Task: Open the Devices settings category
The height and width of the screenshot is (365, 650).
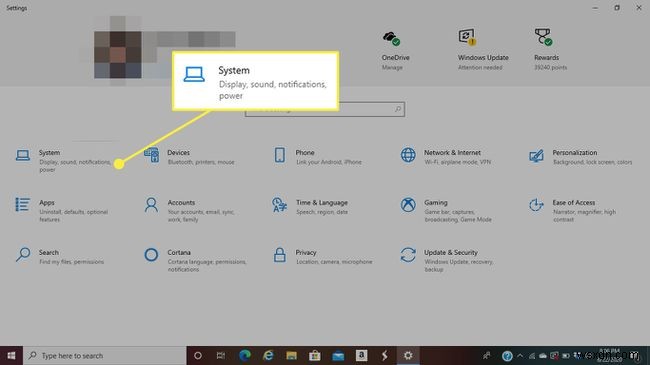Action: coord(189,157)
